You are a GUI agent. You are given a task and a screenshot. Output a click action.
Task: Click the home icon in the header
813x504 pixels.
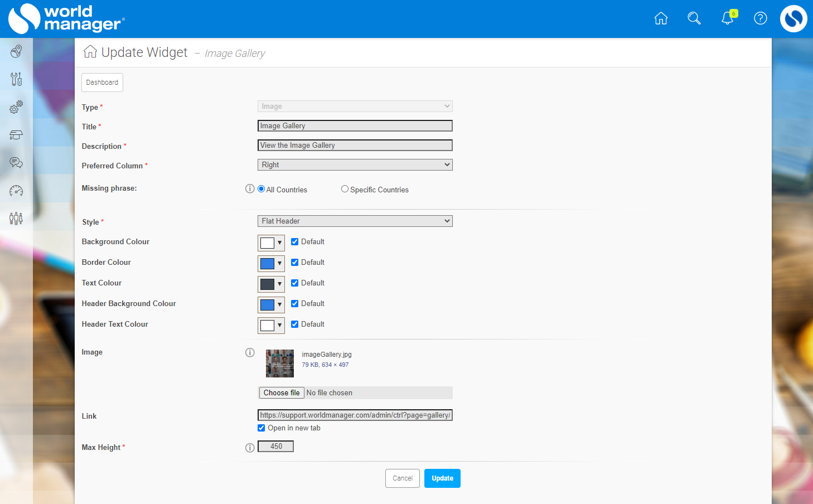coord(661,18)
